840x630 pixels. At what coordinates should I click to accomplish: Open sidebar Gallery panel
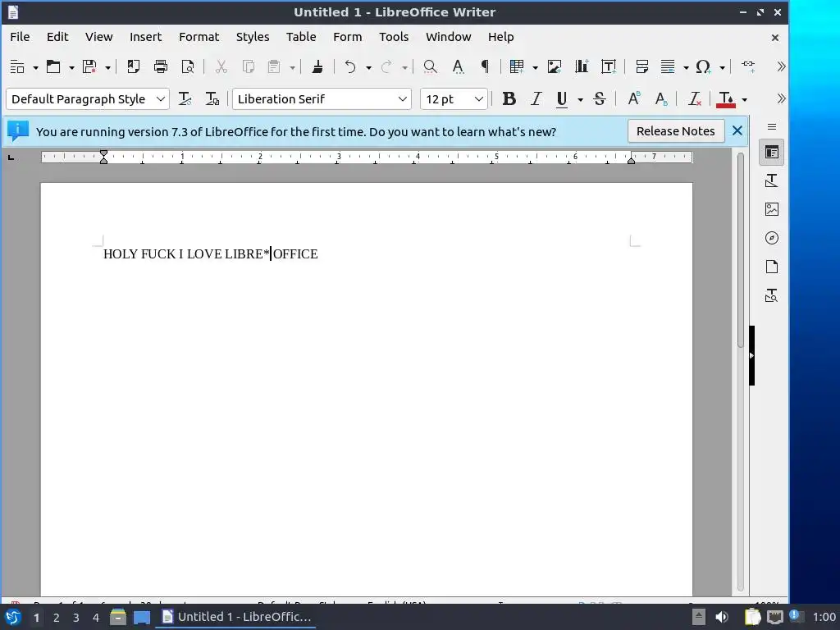(x=771, y=209)
